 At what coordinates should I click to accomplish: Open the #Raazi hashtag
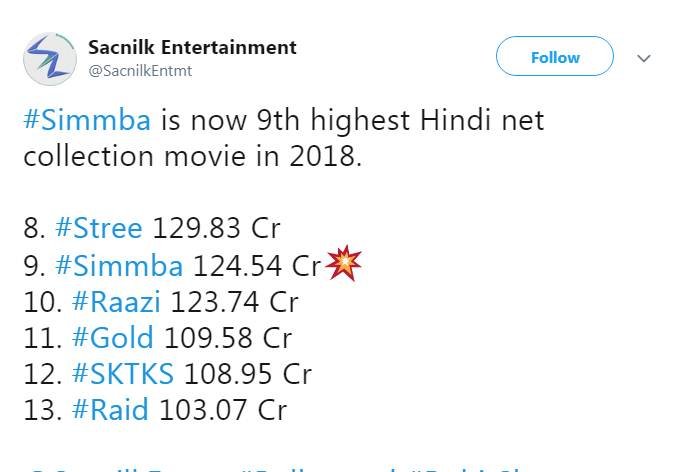(116, 301)
